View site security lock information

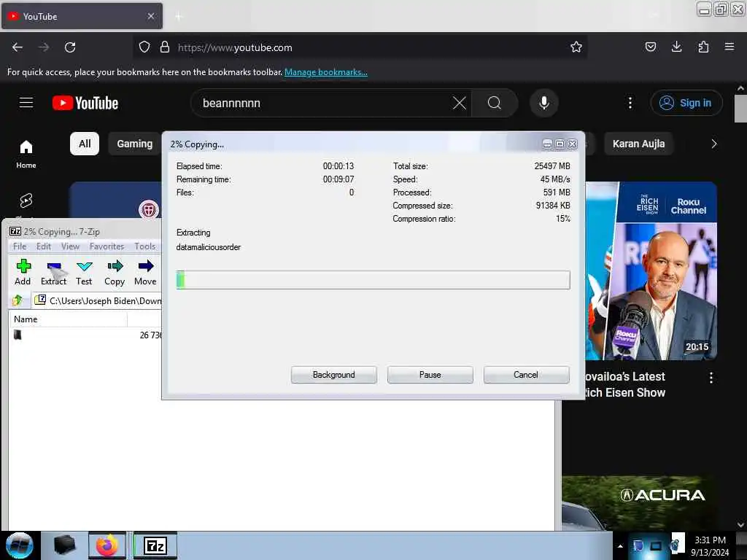point(165,47)
